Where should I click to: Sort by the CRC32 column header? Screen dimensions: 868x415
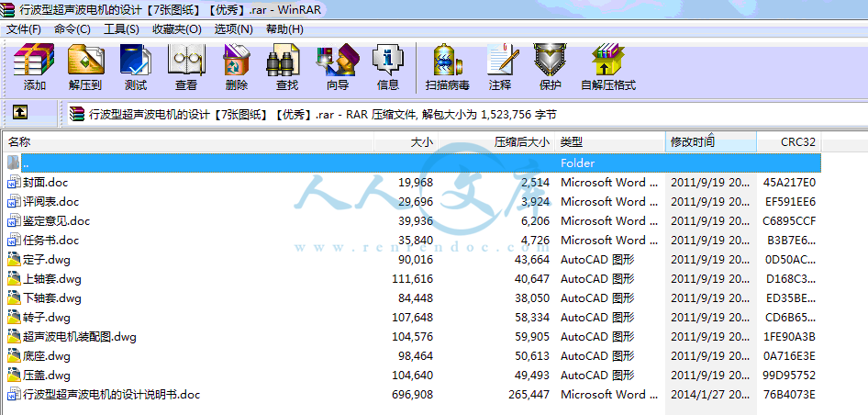click(x=789, y=141)
